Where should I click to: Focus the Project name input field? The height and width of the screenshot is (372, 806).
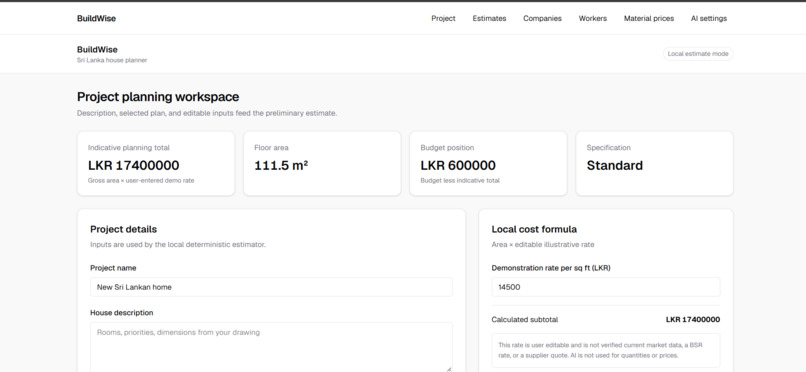(x=271, y=287)
